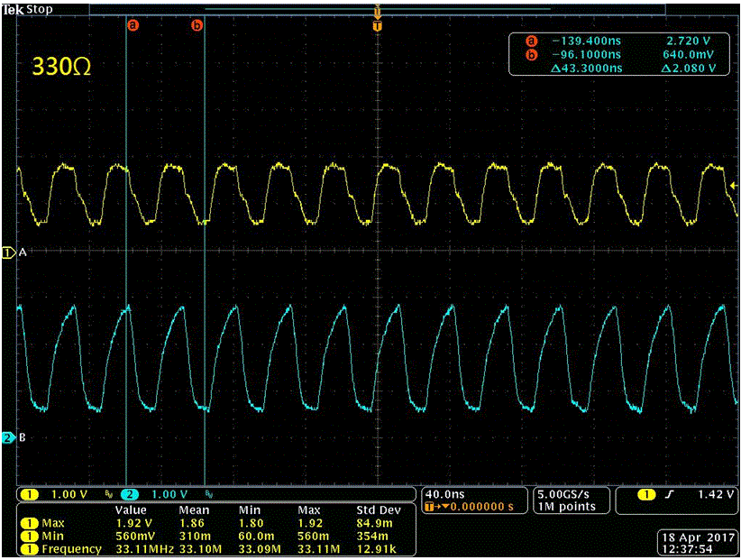This screenshot has width=741, height=560.
Task: Click channel 1 ground marker labeled A
Action: coord(9,252)
